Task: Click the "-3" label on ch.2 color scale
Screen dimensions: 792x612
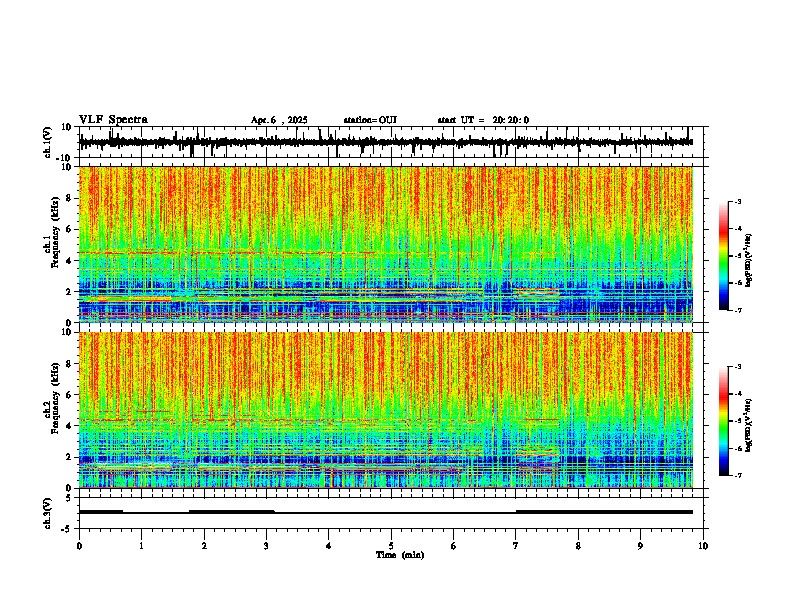Action: (x=737, y=367)
